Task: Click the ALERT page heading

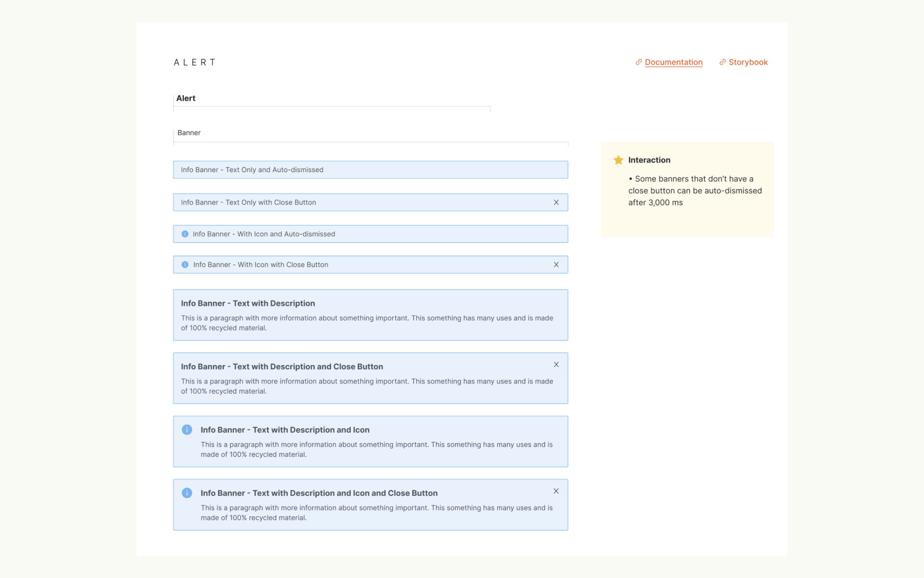Action: [195, 63]
